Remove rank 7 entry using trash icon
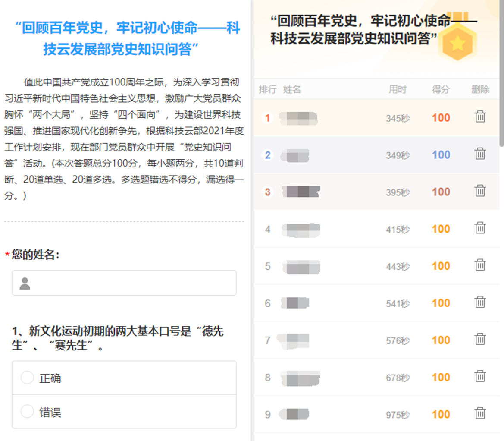 (480, 340)
